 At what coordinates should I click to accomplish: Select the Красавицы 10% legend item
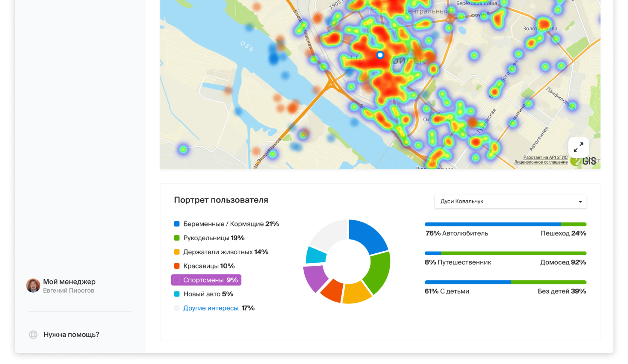(x=204, y=266)
